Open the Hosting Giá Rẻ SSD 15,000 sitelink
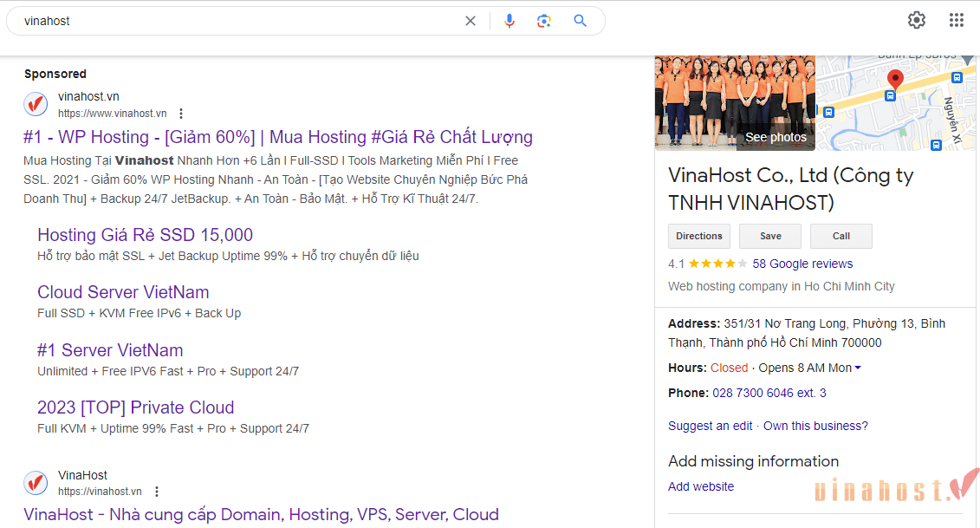 click(145, 235)
